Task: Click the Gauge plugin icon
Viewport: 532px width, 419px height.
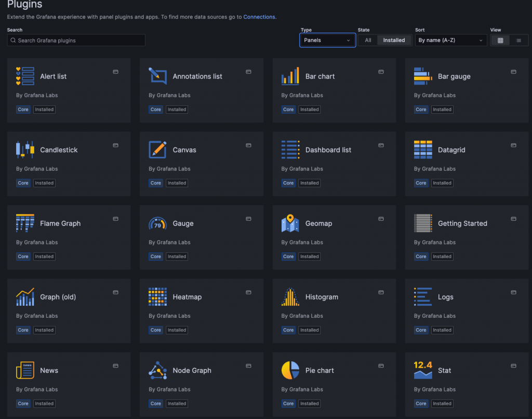Action: tap(158, 223)
